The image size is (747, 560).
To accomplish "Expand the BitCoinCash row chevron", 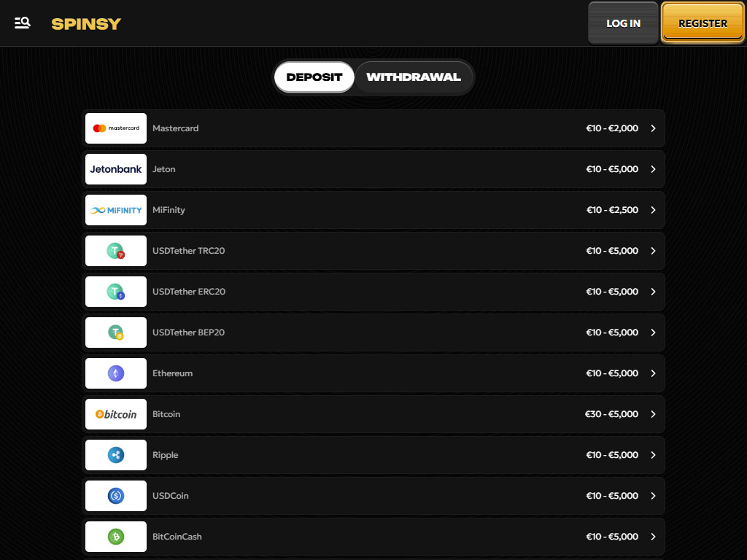I will 653,537.
